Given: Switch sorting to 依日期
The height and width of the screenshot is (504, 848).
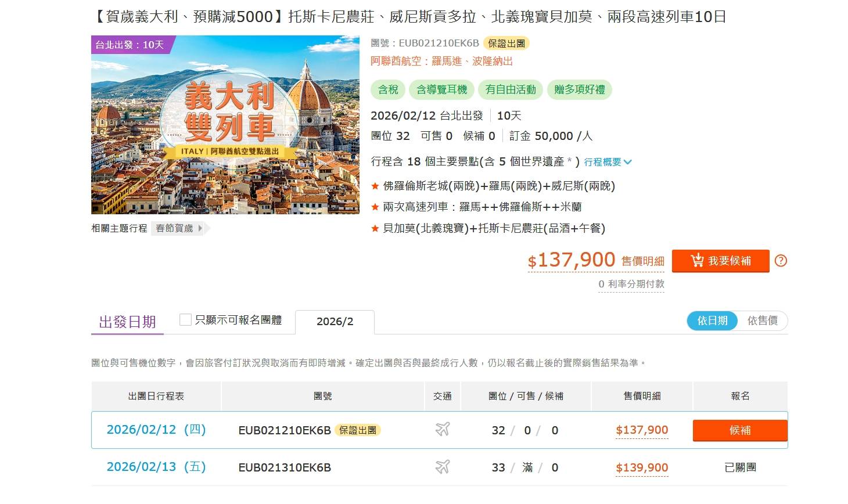Looking at the screenshot, I should 712,321.
